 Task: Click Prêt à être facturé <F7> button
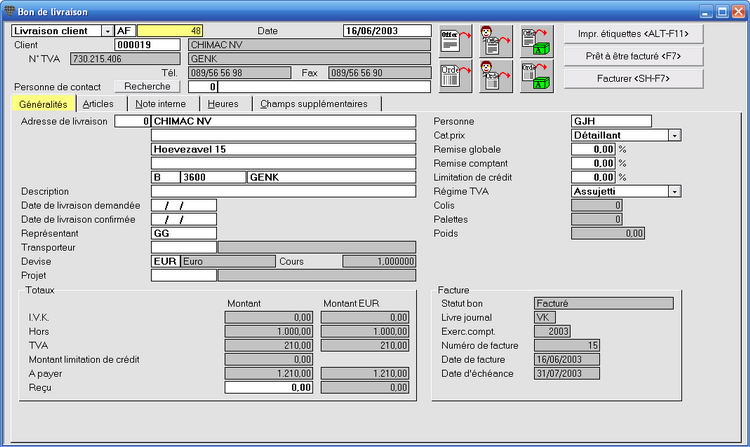(x=633, y=56)
